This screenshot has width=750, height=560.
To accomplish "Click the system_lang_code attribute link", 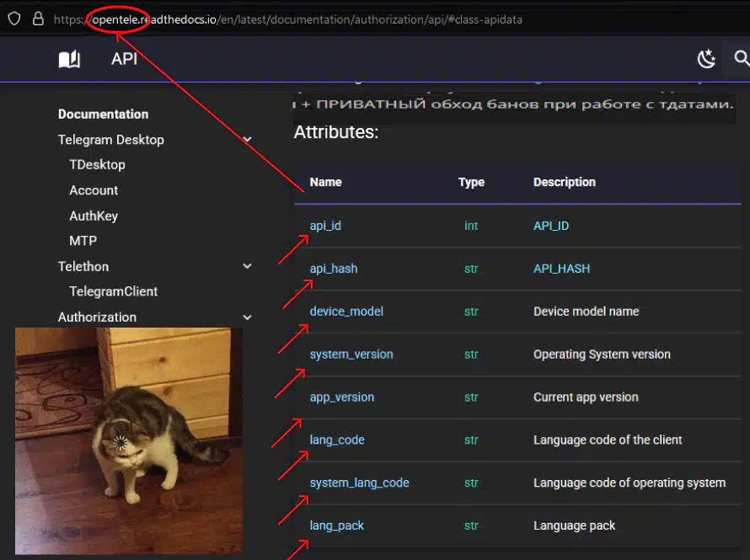I will coord(359,483).
